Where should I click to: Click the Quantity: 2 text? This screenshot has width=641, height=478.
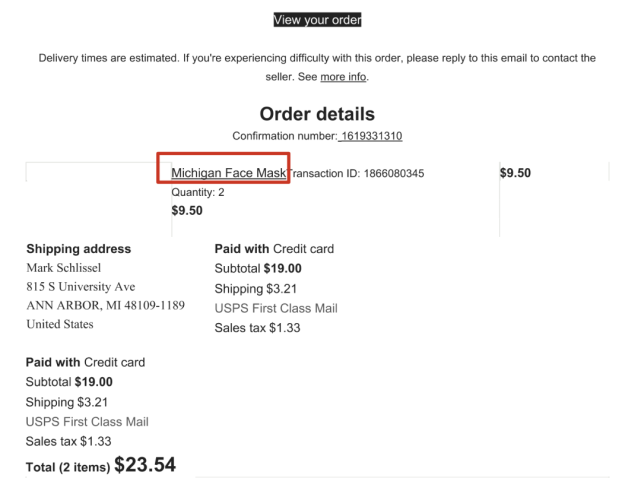pos(198,192)
